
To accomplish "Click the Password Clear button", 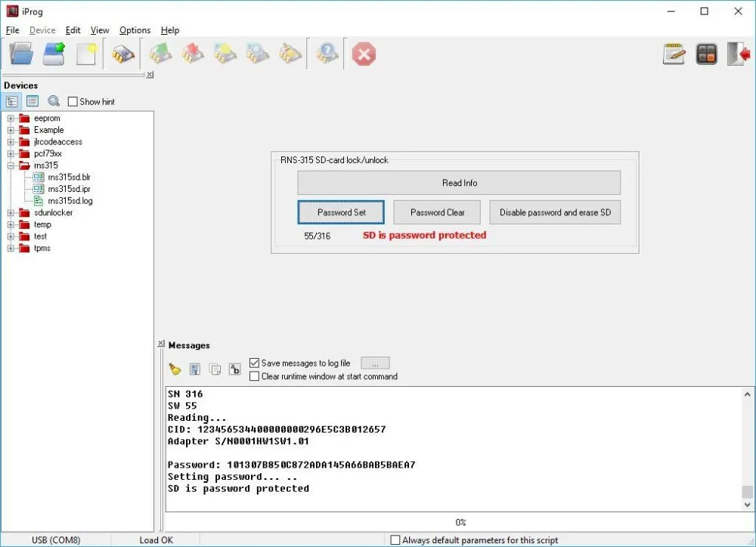I will click(x=437, y=212).
